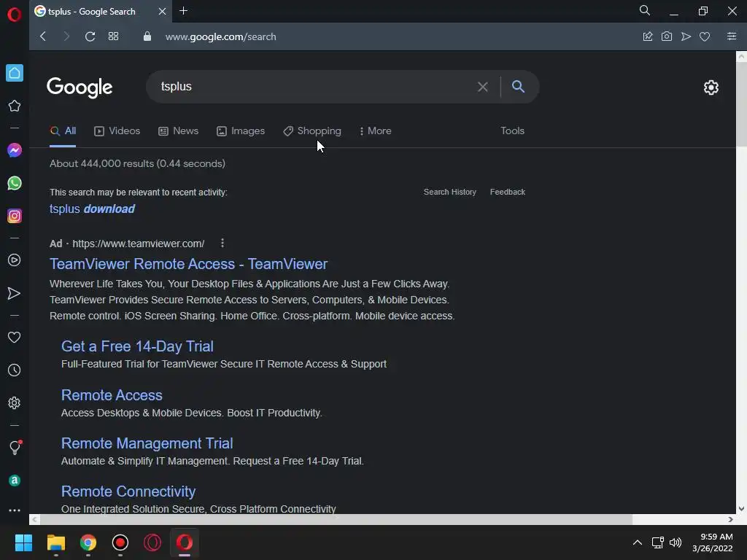Take a snapshot with camera icon

point(667,36)
